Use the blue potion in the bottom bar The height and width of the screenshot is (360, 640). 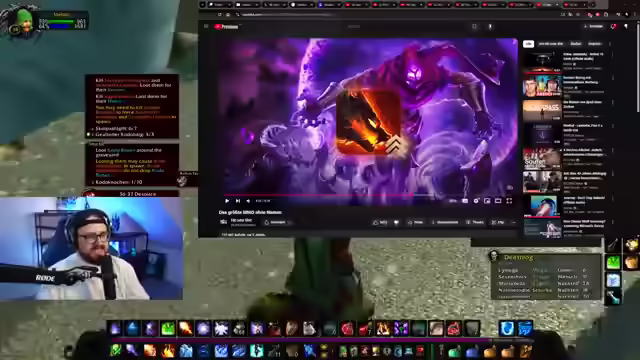tap(472, 351)
